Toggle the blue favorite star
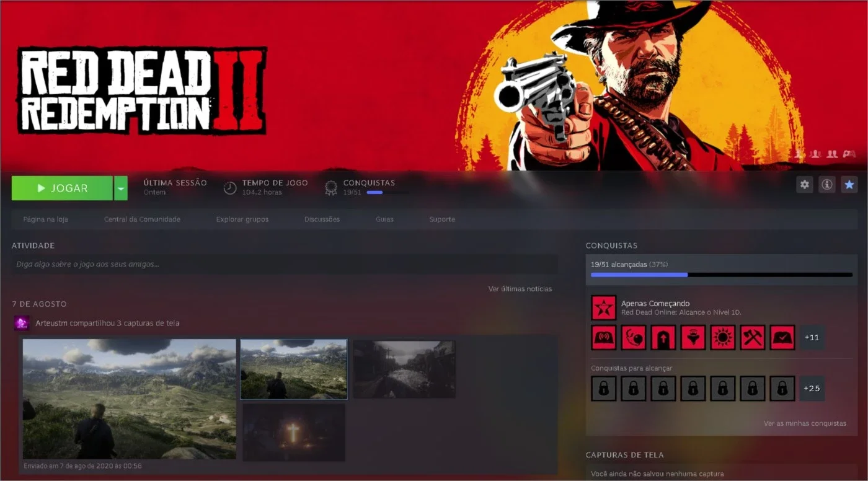Screen dimensions: 868x481 [849, 184]
